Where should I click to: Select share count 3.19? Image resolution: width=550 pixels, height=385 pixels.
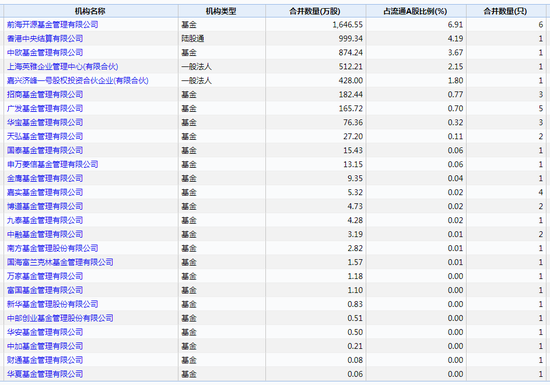point(355,234)
